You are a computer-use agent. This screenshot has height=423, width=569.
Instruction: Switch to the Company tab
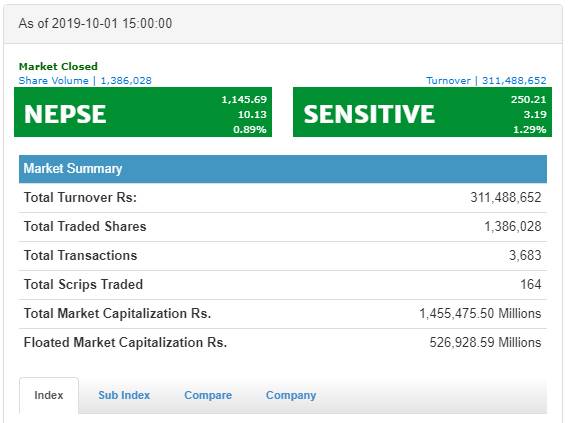(291, 395)
